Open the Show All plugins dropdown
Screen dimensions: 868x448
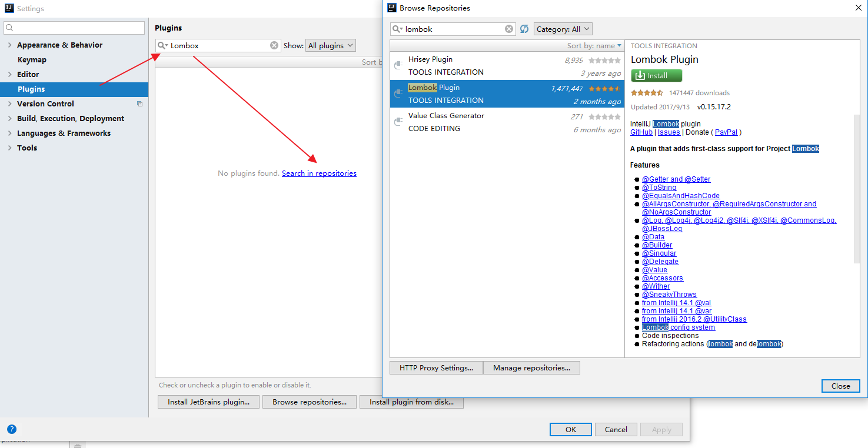[x=331, y=45]
